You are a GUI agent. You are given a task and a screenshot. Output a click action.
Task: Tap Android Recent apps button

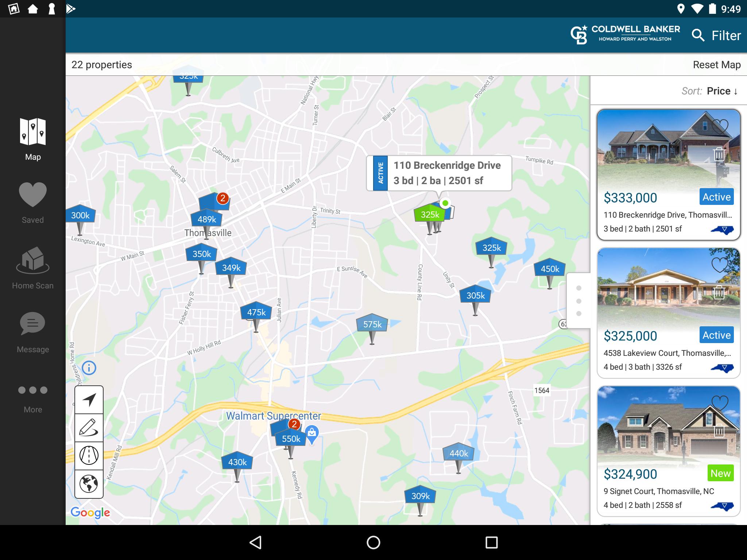pyautogui.click(x=492, y=542)
